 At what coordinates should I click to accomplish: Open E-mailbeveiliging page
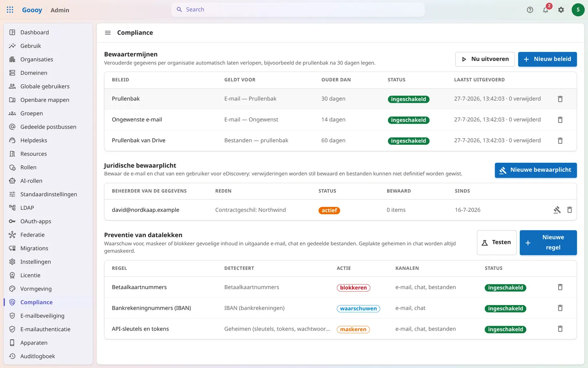point(48,316)
